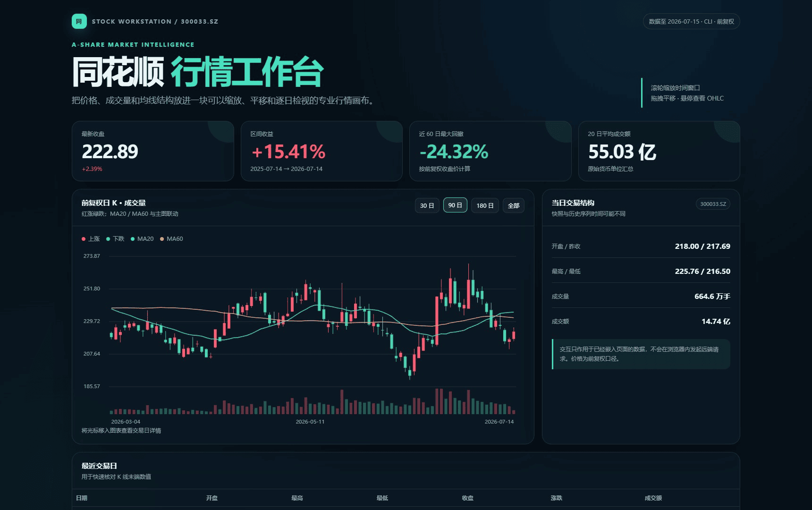Image resolution: width=812 pixels, height=510 pixels.
Task: Click the 2026-03-04 x-axis date label
Action: pyautogui.click(x=126, y=422)
